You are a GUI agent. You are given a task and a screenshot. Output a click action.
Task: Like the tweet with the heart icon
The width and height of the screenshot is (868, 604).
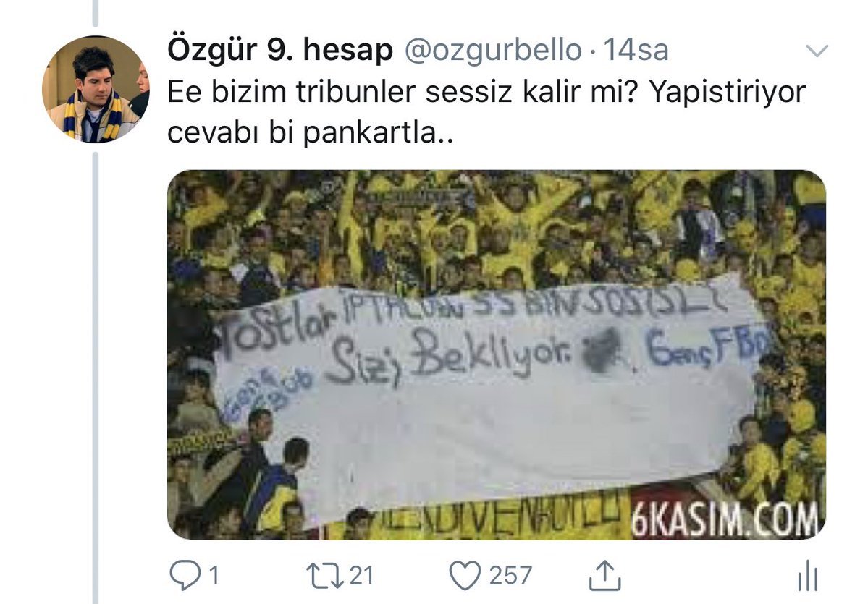coord(465,575)
